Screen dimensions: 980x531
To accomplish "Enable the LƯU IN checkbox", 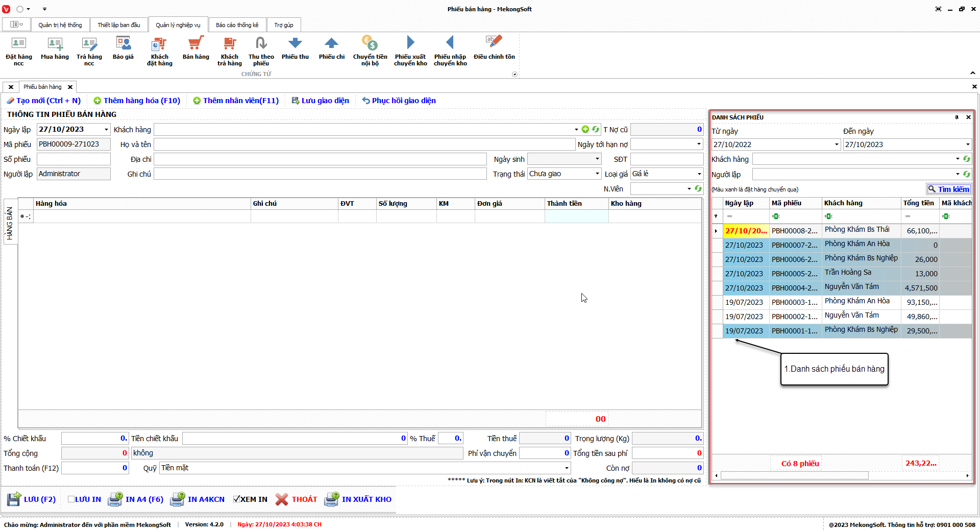I will coord(71,499).
